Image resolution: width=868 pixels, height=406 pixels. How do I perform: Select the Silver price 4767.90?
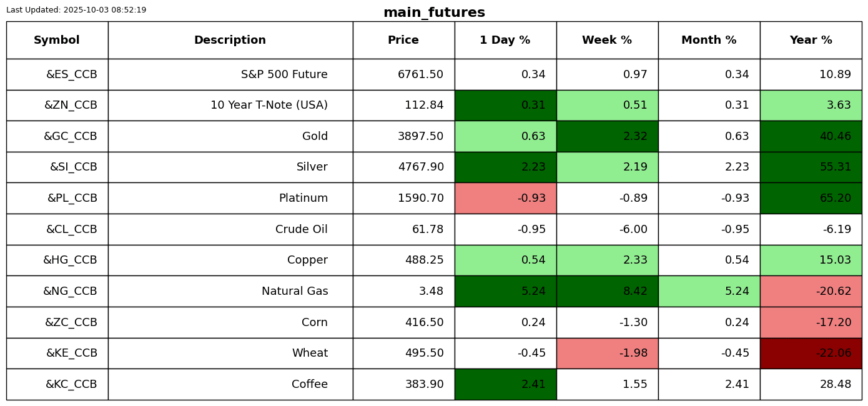click(420, 167)
